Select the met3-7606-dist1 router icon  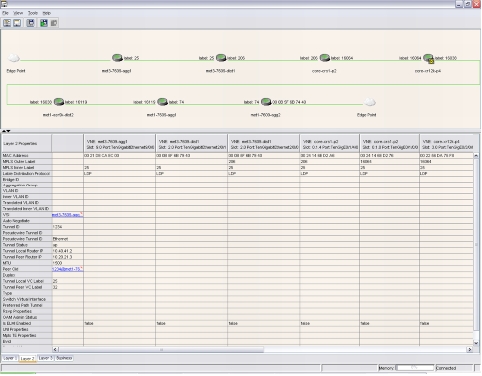(221, 58)
